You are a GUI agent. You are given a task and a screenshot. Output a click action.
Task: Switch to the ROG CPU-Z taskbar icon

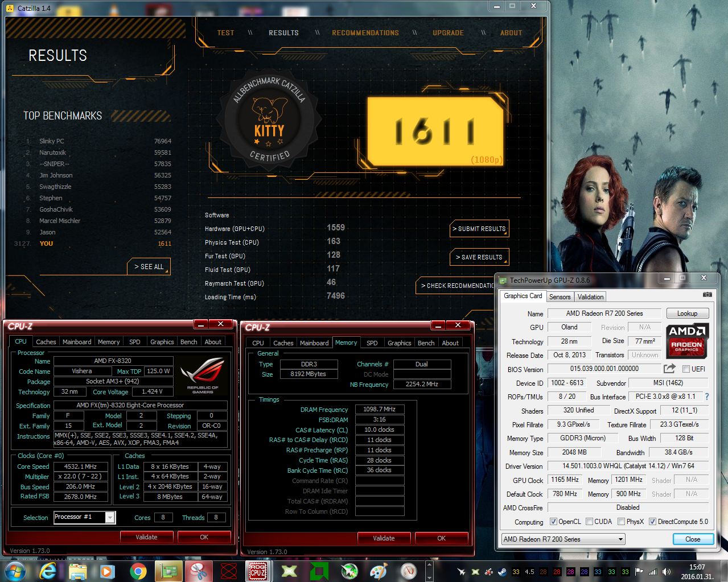[x=258, y=571]
